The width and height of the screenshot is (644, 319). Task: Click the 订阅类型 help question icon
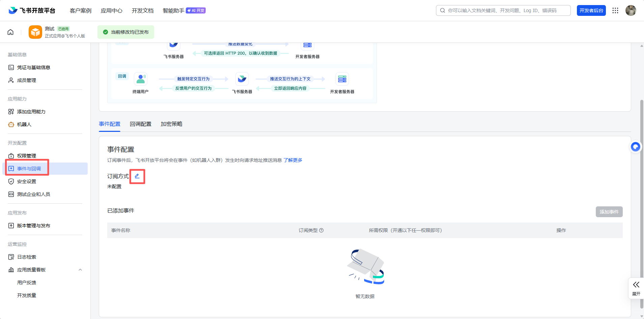tap(321, 230)
